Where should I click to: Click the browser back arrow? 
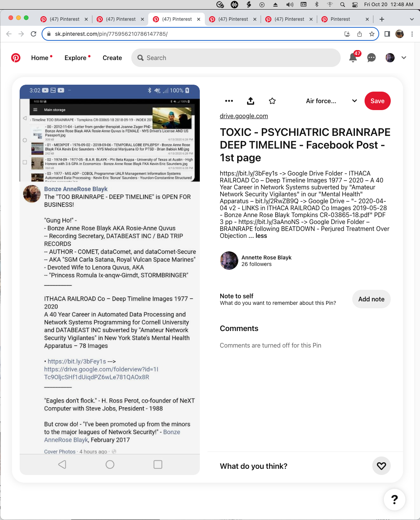pyautogui.click(x=9, y=34)
